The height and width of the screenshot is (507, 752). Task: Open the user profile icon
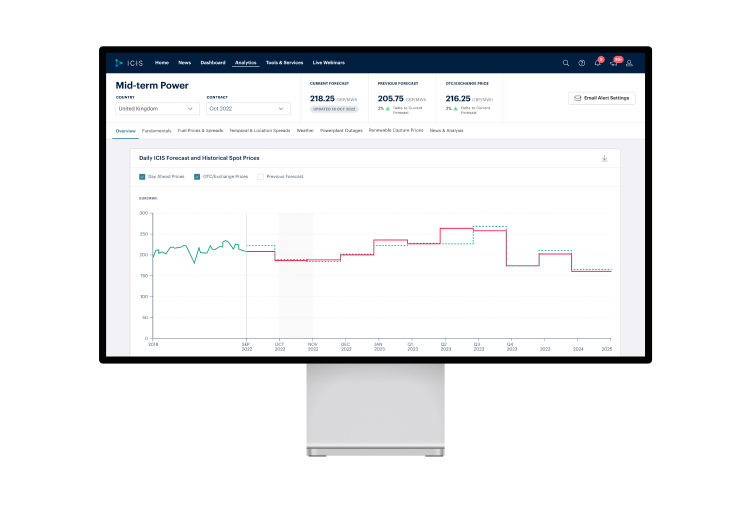629,63
